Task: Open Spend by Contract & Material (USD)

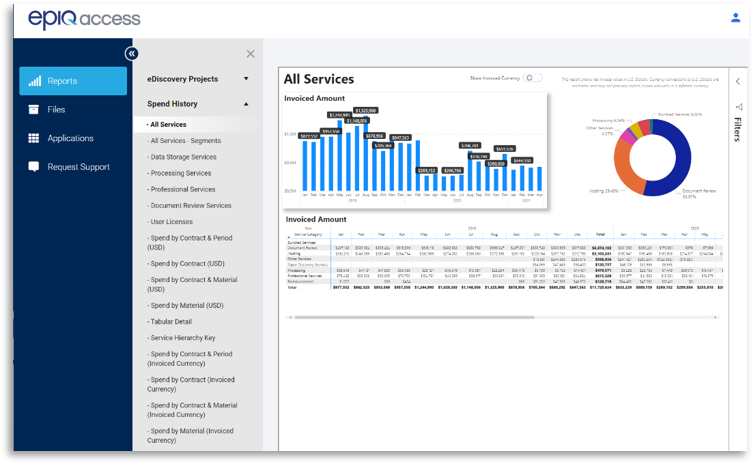Action: tap(192, 284)
